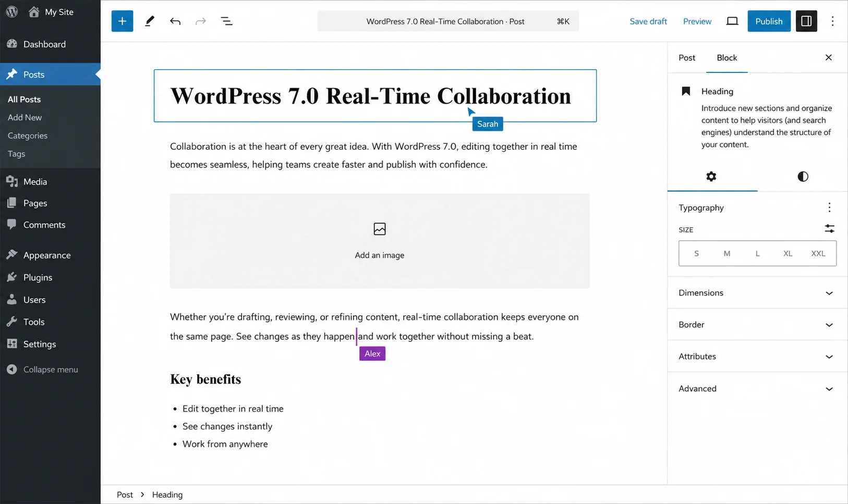Click the Alex collaborator label
This screenshot has width=848, height=504.
point(372,353)
